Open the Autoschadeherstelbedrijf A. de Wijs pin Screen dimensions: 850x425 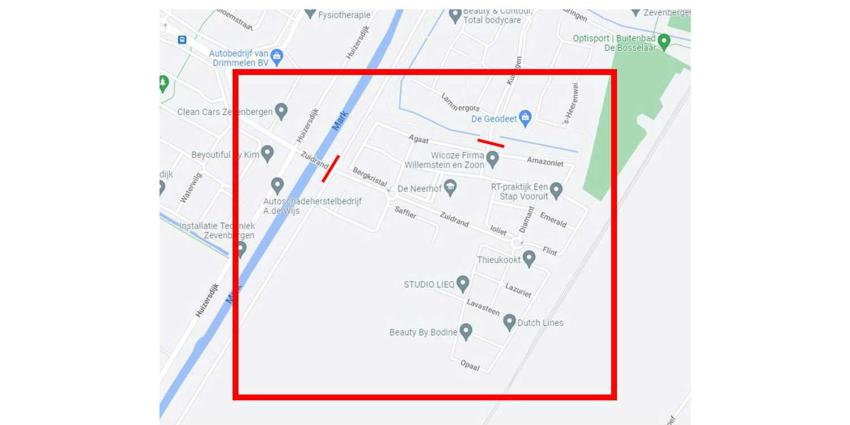tap(277, 186)
